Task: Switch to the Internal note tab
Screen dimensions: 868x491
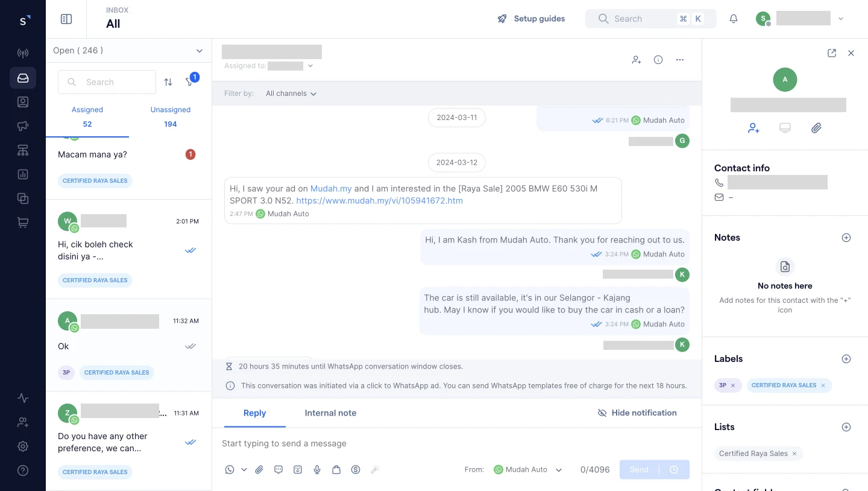Action: point(330,413)
